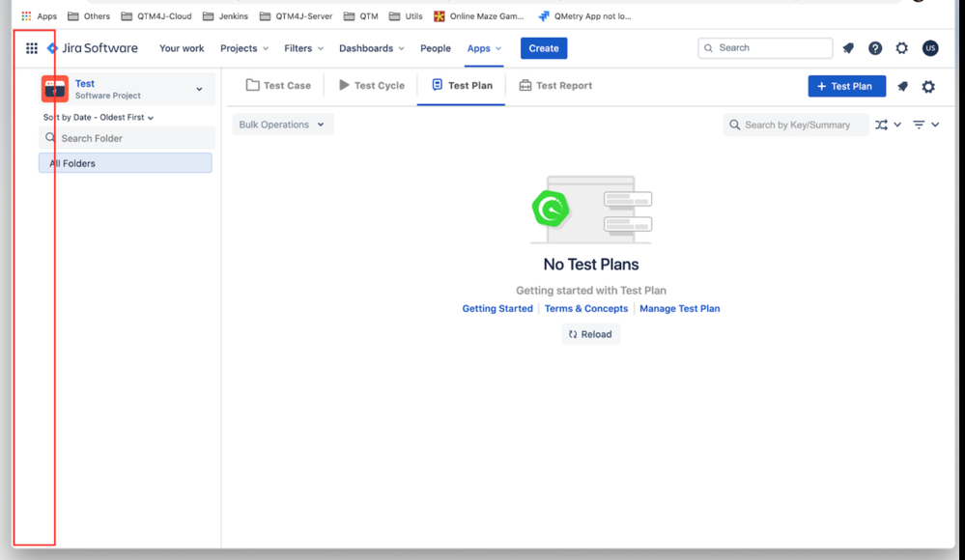Click the blue Test Plan create button
The image size is (965, 560).
coord(846,86)
